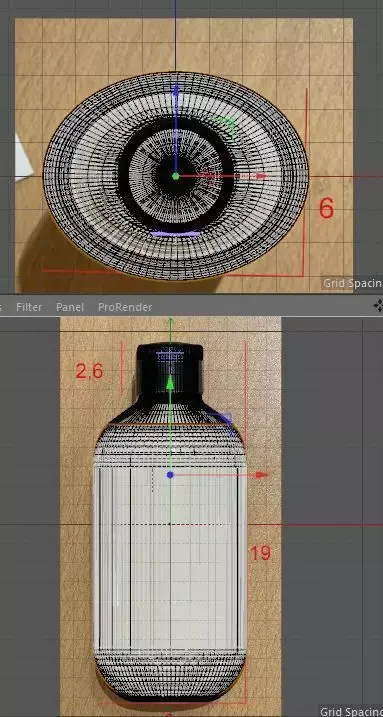
Task: Select the black bottle cap mesh in front view
Action: pyautogui.click(x=170, y=369)
